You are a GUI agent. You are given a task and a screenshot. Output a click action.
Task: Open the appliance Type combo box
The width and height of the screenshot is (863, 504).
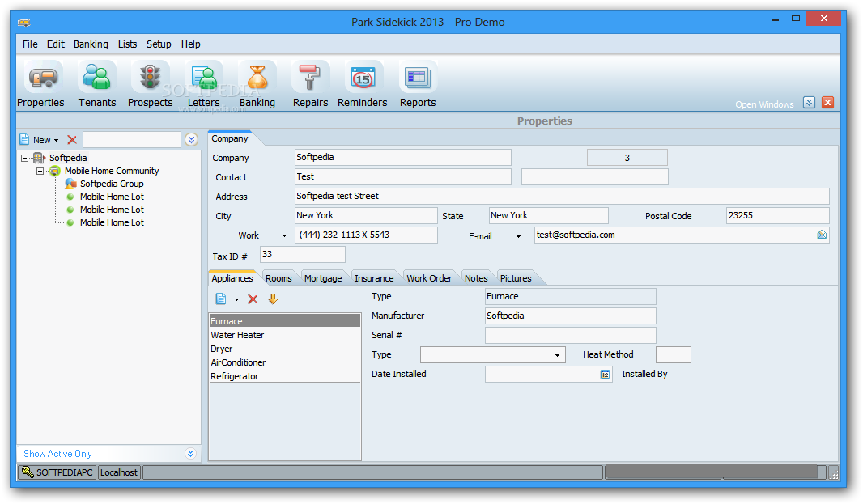click(x=493, y=355)
